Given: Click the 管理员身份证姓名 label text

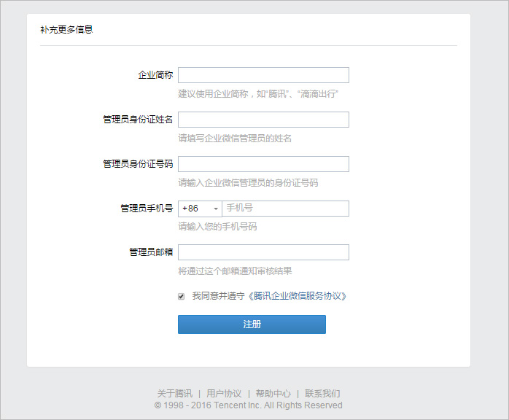Looking at the screenshot, I should [x=138, y=120].
